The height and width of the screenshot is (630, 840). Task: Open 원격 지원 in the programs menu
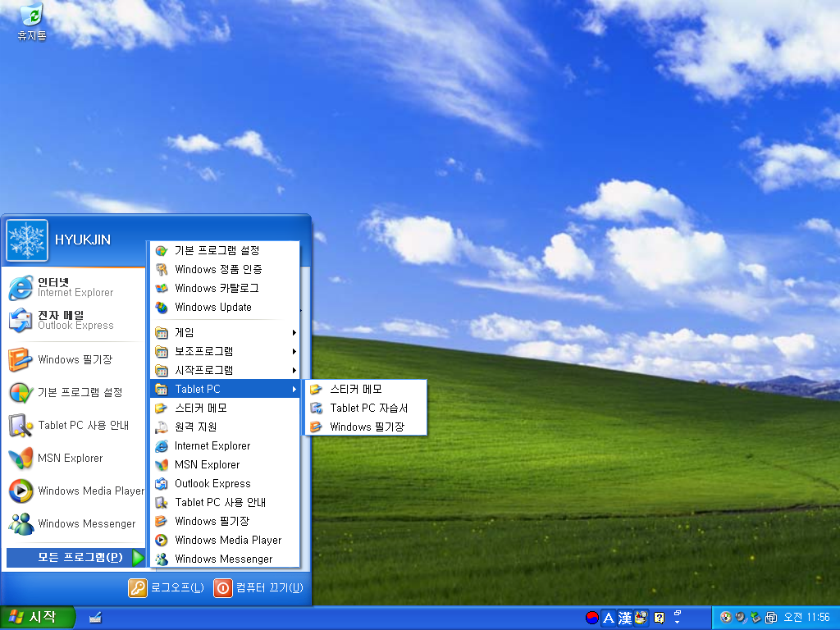225,427
